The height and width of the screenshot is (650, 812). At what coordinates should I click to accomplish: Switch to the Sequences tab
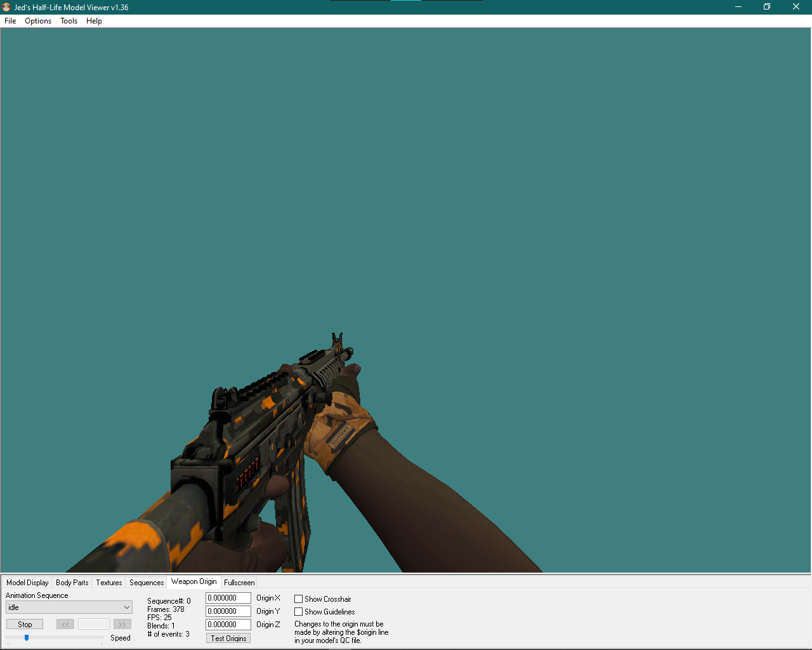[147, 582]
